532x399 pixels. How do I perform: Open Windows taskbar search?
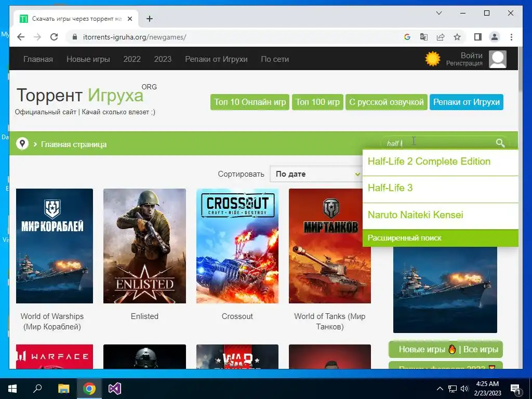pos(37,389)
